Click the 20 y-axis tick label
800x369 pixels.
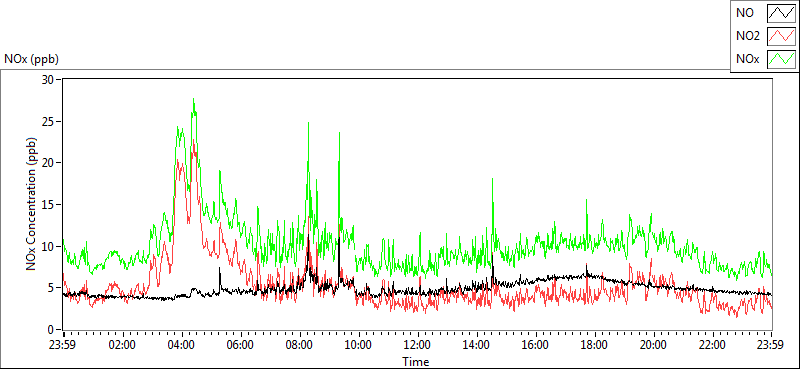49,163
